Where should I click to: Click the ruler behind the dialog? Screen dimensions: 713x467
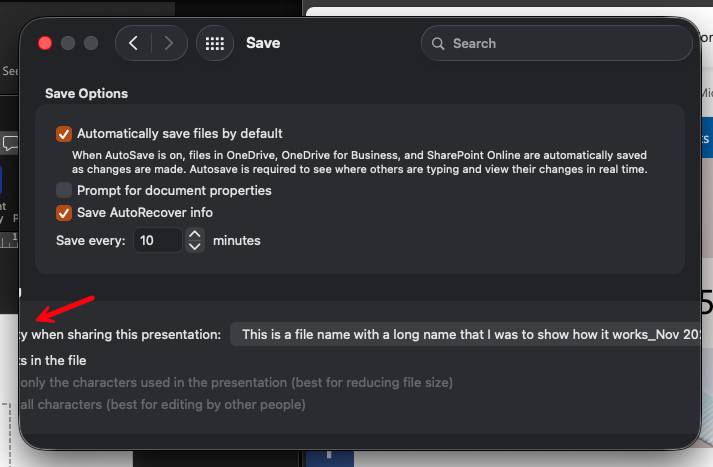point(9,240)
